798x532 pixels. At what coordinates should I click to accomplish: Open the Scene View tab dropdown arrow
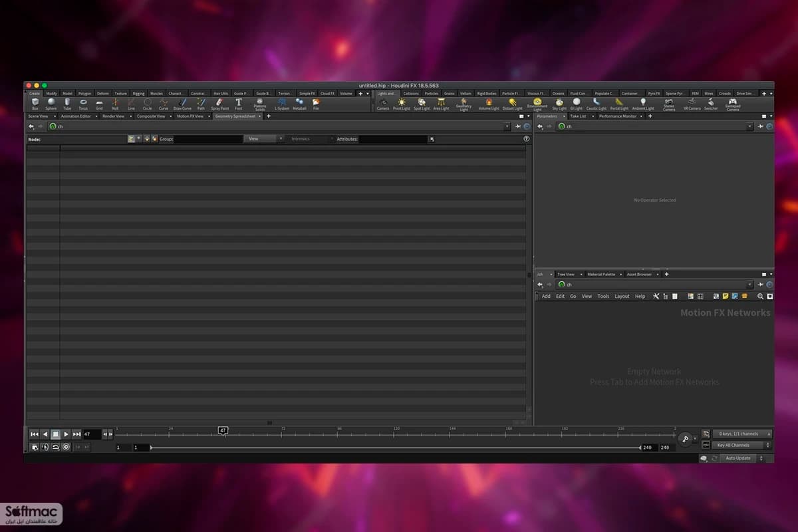(x=55, y=116)
